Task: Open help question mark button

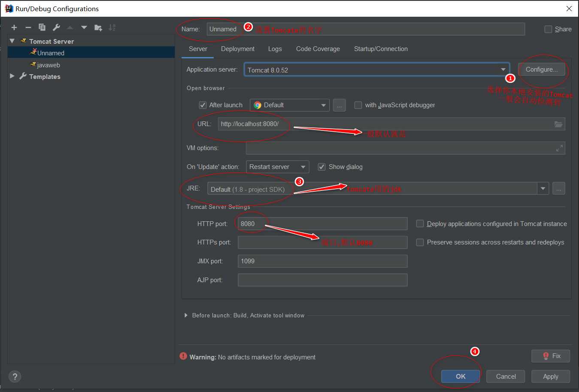Action: 15,377
